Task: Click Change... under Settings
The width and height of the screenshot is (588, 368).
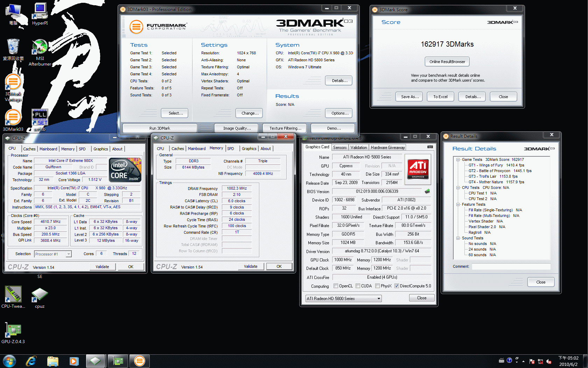Action: tap(250, 113)
